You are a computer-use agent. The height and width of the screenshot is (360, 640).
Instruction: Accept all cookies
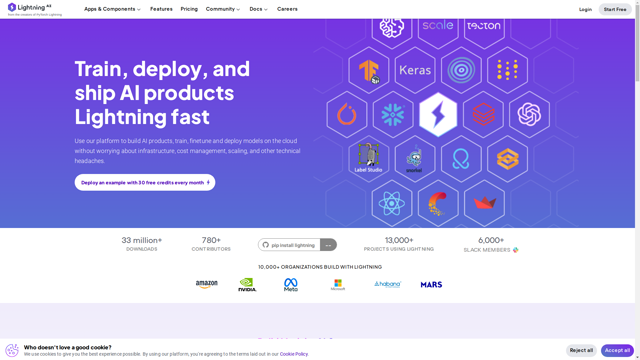[617, 350]
